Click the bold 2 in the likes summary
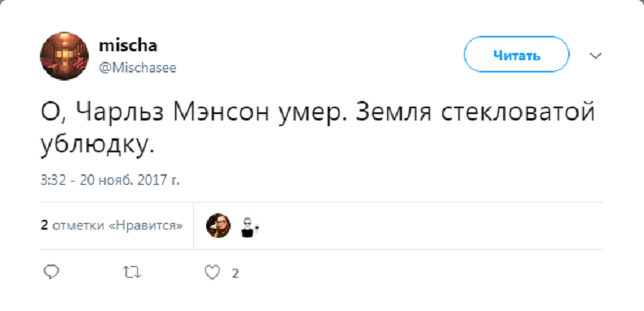This screenshot has height=311, width=644. point(44,226)
